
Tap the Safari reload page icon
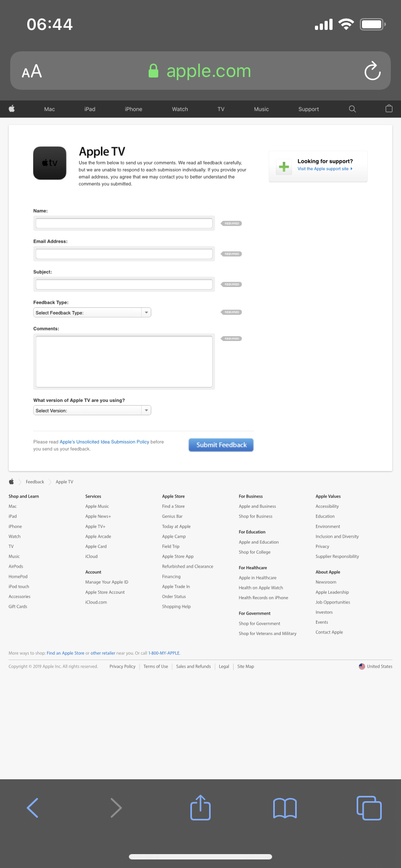click(372, 71)
